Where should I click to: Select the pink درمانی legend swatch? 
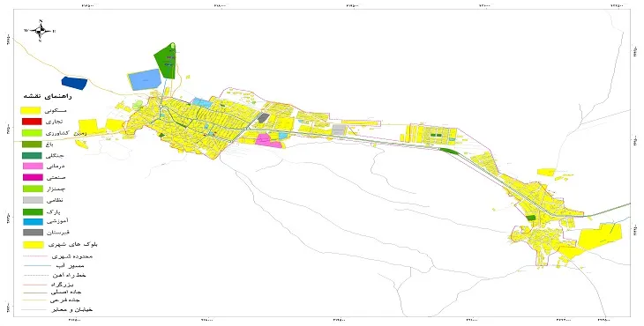(x=32, y=166)
